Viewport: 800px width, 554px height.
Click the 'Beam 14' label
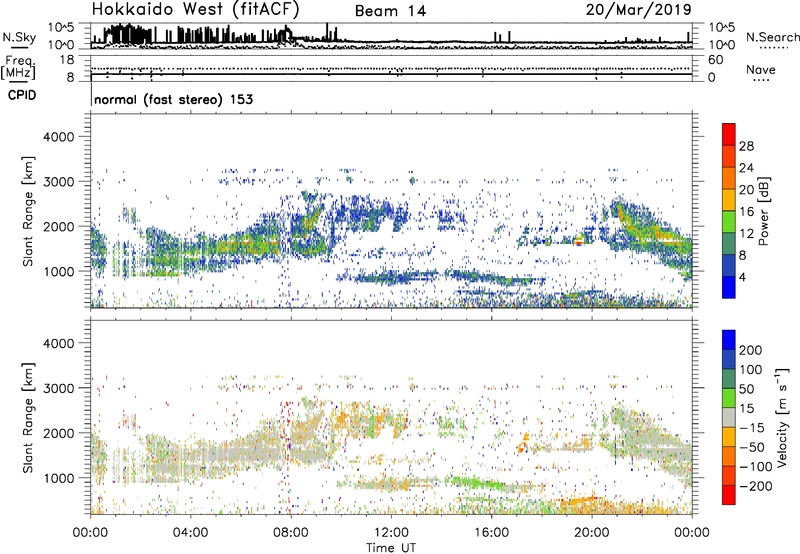[x=390, y=11]
